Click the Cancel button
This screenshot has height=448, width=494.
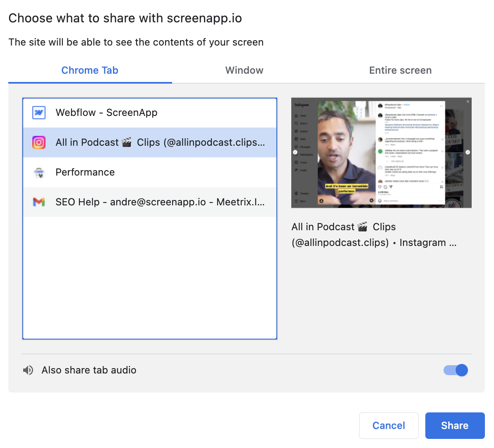pos(389,426)
